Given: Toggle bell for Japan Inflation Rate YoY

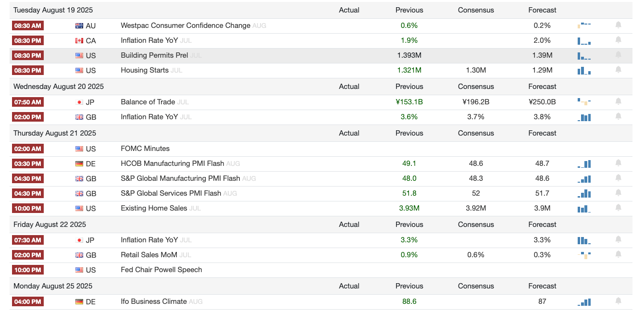Looking at the screenshot, I should [x=618, y=239].
